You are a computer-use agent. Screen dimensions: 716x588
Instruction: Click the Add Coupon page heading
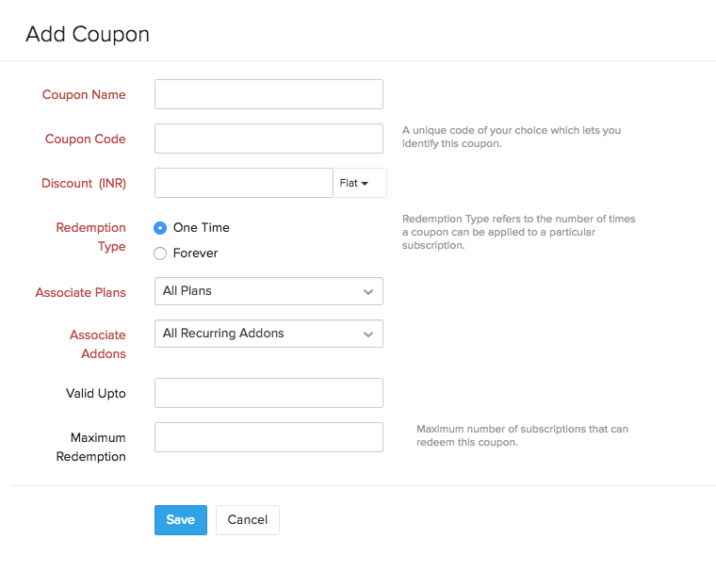(88, 35)
